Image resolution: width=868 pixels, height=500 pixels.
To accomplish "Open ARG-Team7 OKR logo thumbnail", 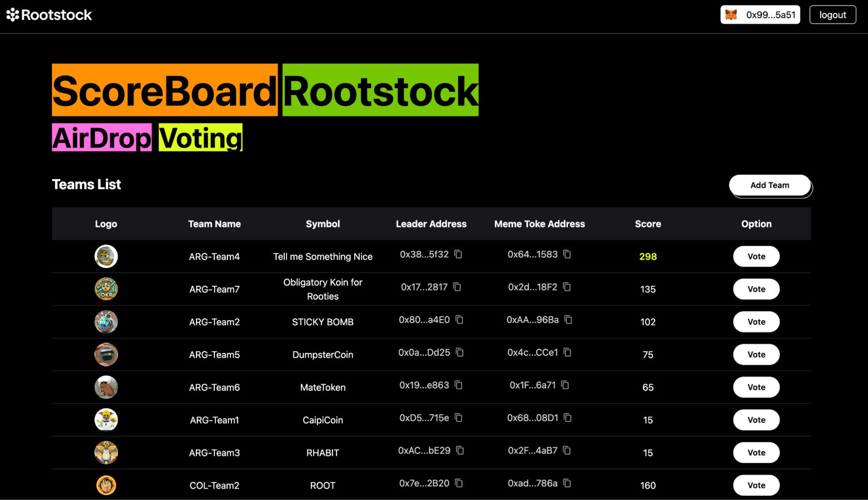I will [106, 289].
